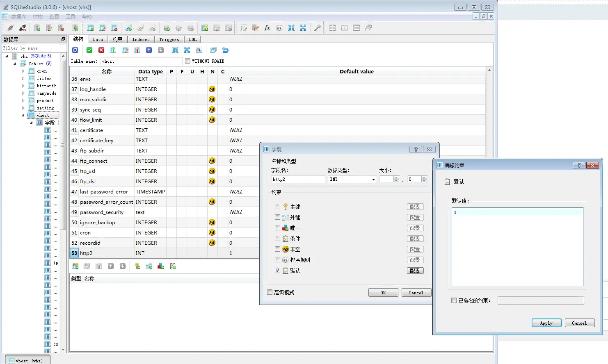Toggle the 高级模式 advanced mode checkbox
608x364 pixels.
coord(270,292)
